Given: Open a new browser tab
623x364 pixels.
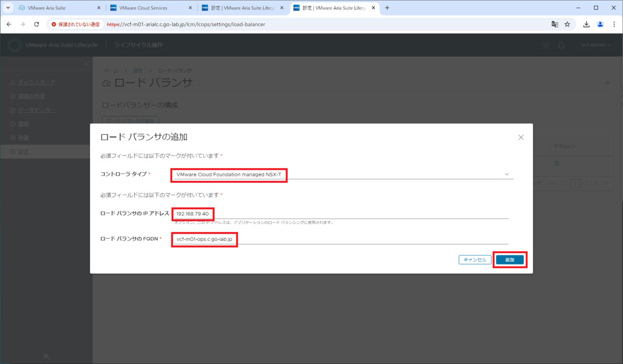Looking at the screenshot, I should [x=387, y=8].
